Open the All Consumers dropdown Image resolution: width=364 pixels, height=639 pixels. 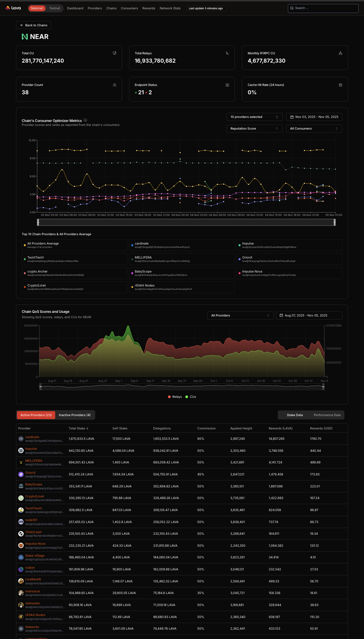point(314,129)
